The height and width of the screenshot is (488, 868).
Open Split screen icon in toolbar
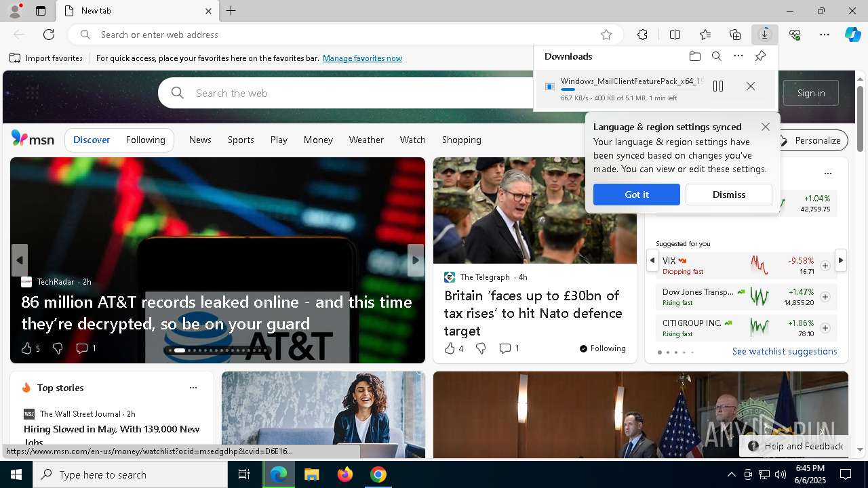coord(675,35)
